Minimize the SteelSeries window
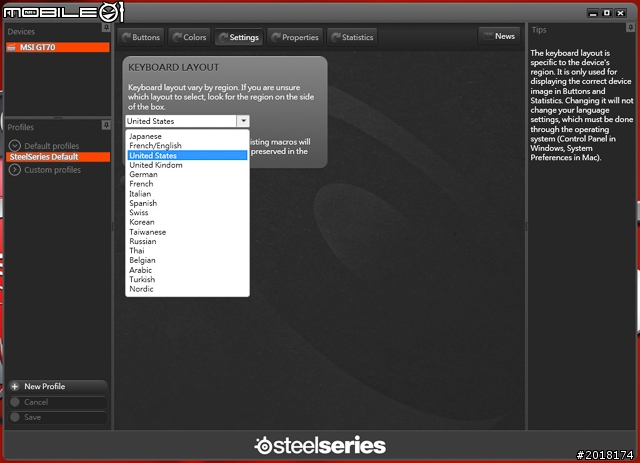Image resolution: width=640 pixels, height=463 pixels. [593, 13]
